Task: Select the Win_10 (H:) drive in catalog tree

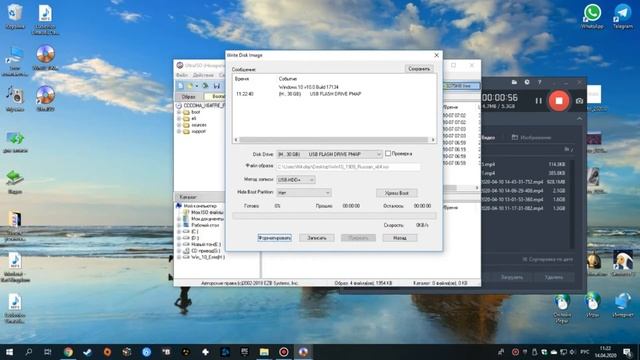Action: (208, 258)
